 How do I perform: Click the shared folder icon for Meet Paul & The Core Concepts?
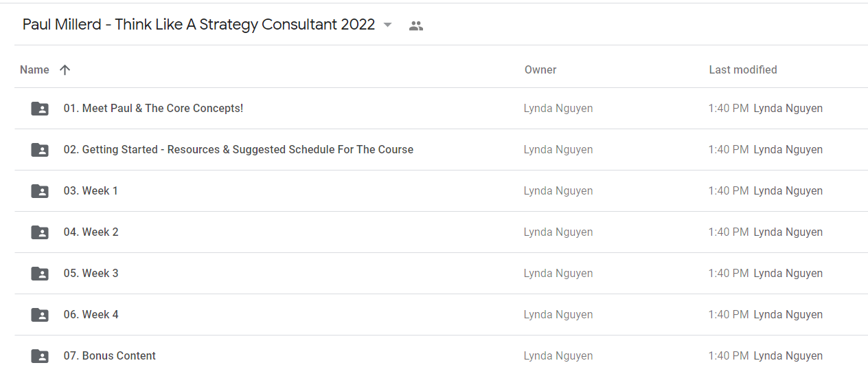40,109
